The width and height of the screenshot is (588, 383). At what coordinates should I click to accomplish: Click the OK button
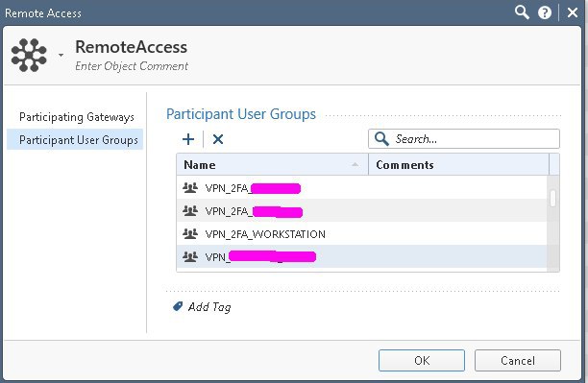[422, 360]
